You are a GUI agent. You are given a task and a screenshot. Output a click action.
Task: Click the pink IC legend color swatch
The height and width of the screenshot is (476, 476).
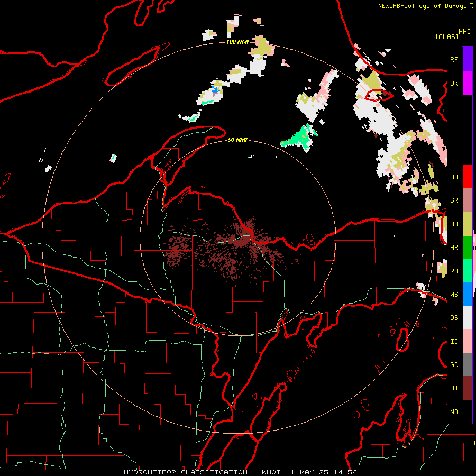(467, 341)
